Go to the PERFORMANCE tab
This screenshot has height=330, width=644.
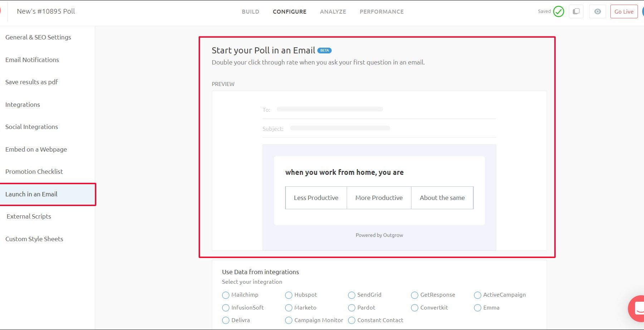[381, 12]
